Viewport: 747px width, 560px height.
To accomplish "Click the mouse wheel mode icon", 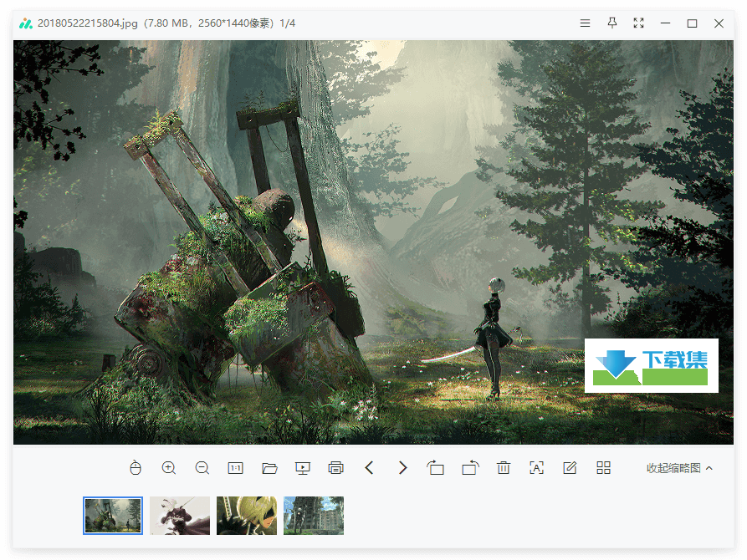I will pyautogui.click(x=136, y=467).
